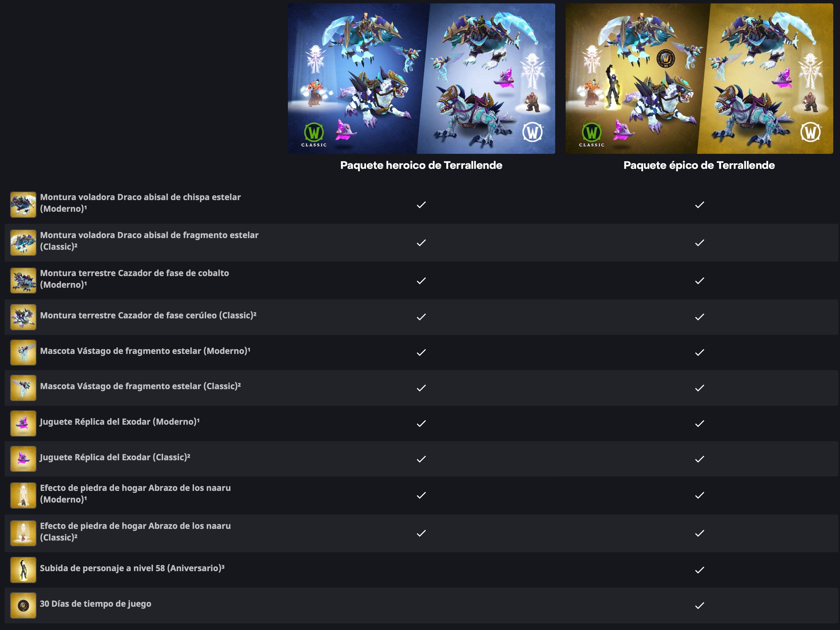Open the Paquete épico de Terrallende image
Screen dimensions: 840x630
[x=699, y=78]
